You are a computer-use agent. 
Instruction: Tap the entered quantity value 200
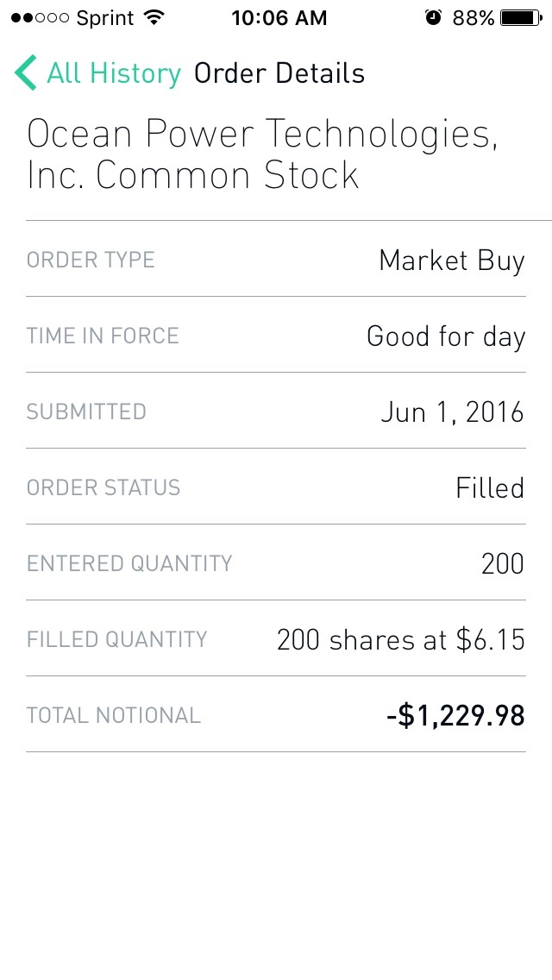(x=502, y=563)
